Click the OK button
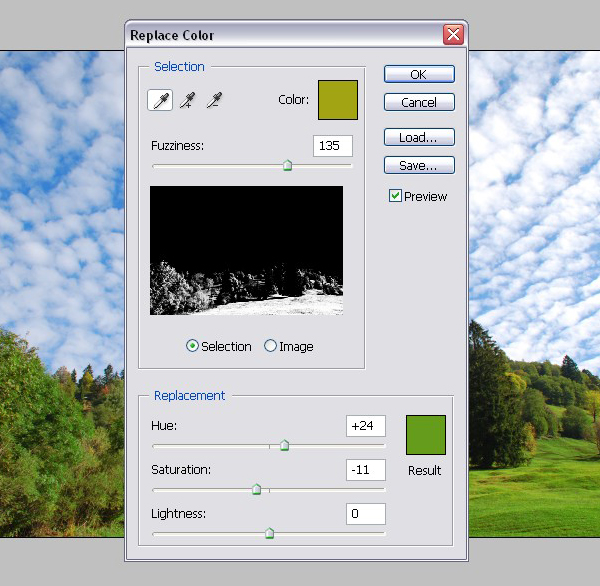 coord(419,74)
